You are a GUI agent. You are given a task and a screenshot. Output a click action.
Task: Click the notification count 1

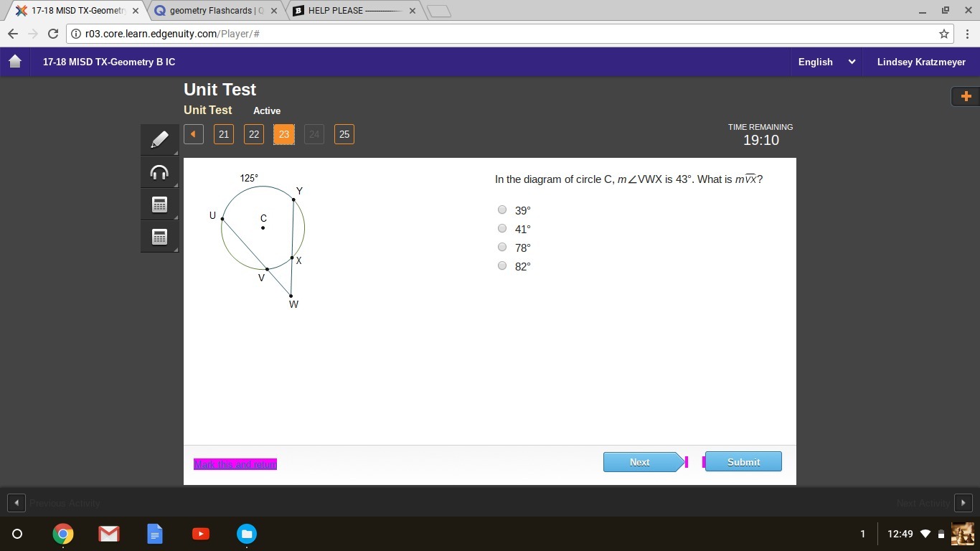click(862, 534)
